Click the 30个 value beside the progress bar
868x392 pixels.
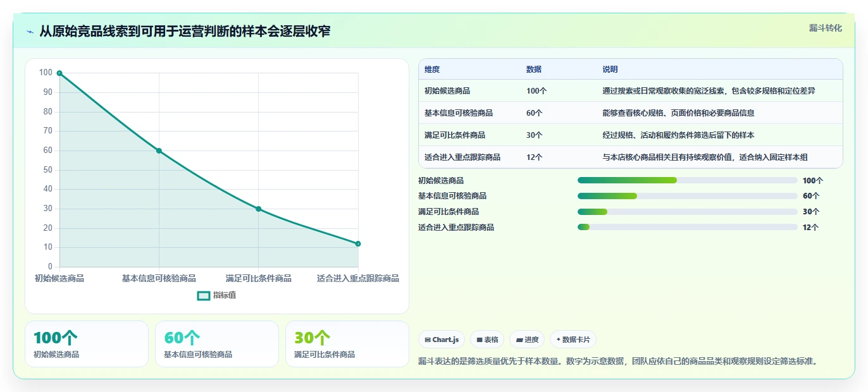coord(811,212)
